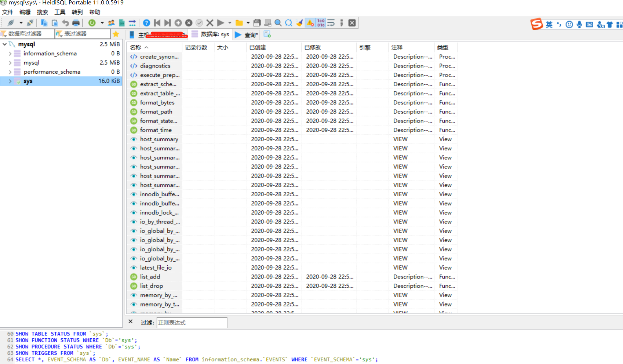
Task: Switch to the 主机 host tab
Action: [x=157, y=34]
